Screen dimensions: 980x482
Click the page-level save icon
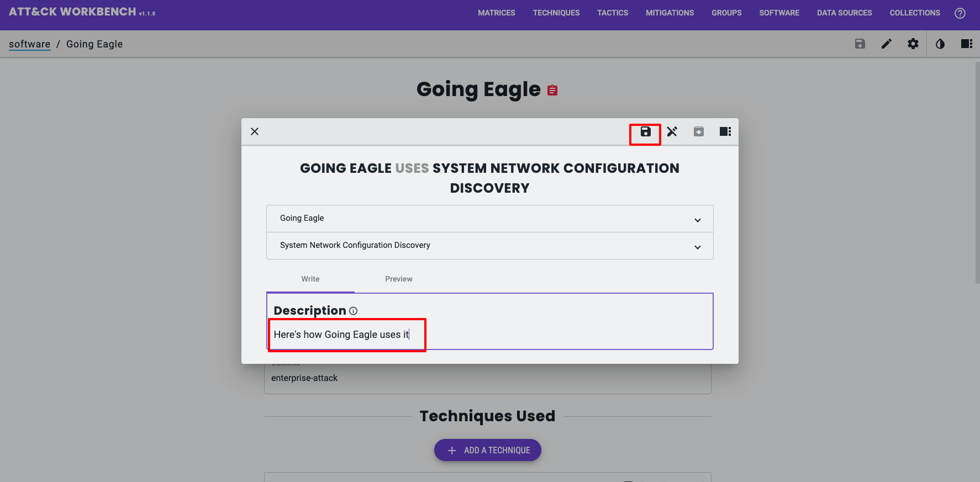[860, 44]
